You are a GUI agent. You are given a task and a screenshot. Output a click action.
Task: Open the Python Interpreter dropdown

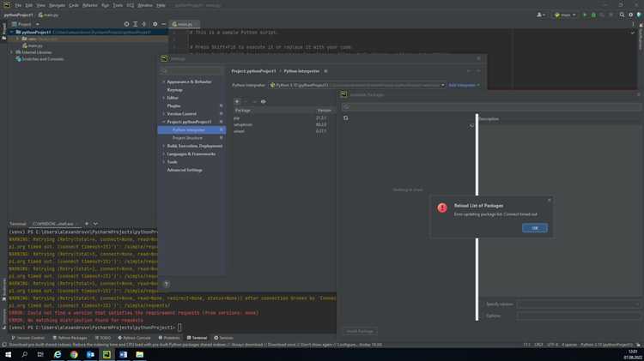click(x=357, y=85)
